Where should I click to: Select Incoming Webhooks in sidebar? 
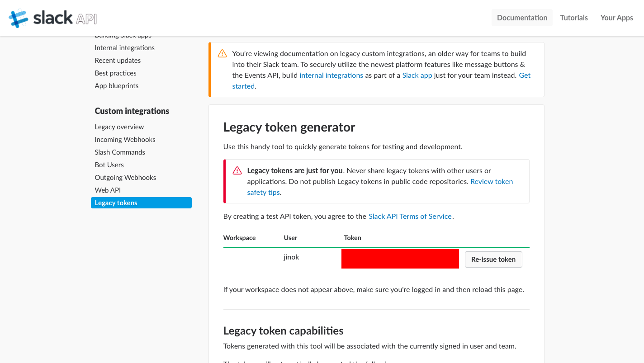(125, 140)
